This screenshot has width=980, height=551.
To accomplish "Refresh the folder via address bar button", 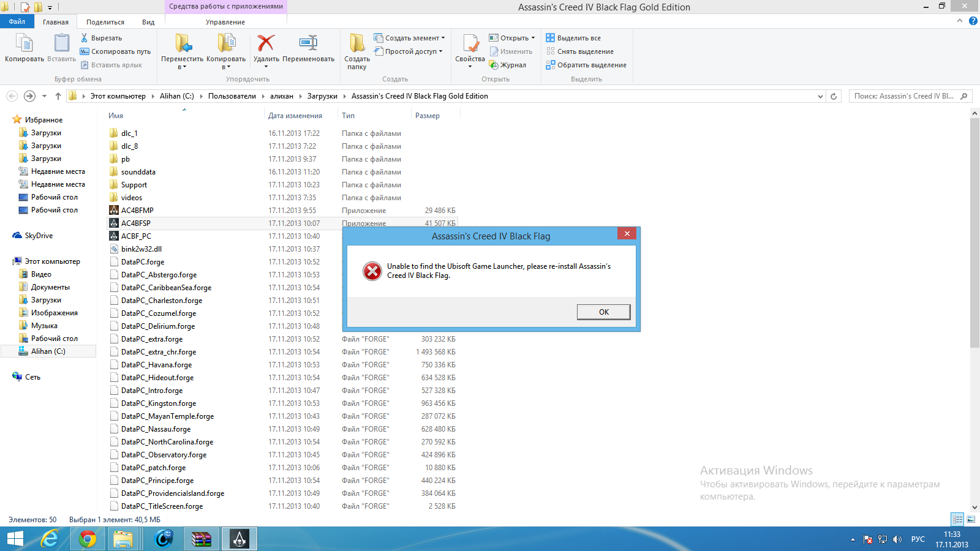I will (834, 96).
